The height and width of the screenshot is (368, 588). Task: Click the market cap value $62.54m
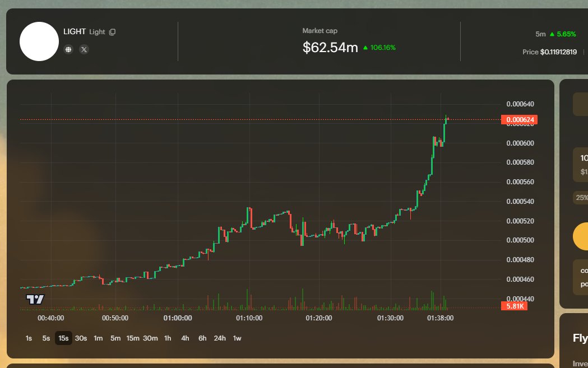330,48
